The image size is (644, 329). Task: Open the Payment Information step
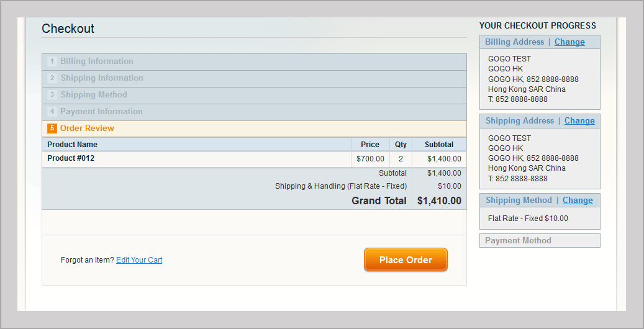coord(101,112)
